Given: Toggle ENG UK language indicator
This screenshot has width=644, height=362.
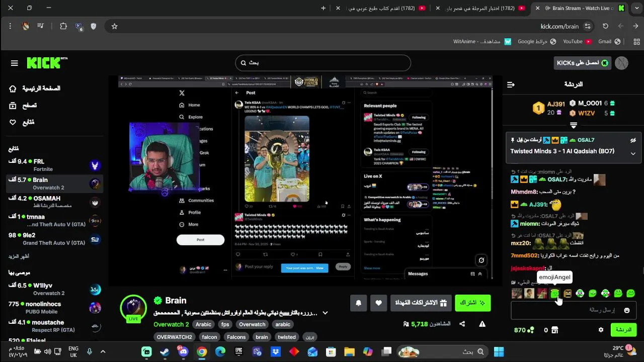Looking at the screenshot, I should 73,352.
